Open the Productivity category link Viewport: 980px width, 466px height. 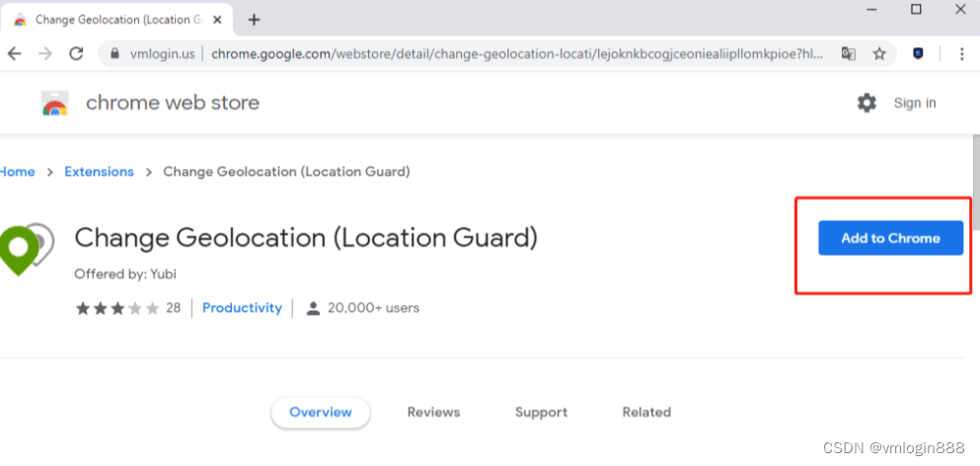pos(243,308)
